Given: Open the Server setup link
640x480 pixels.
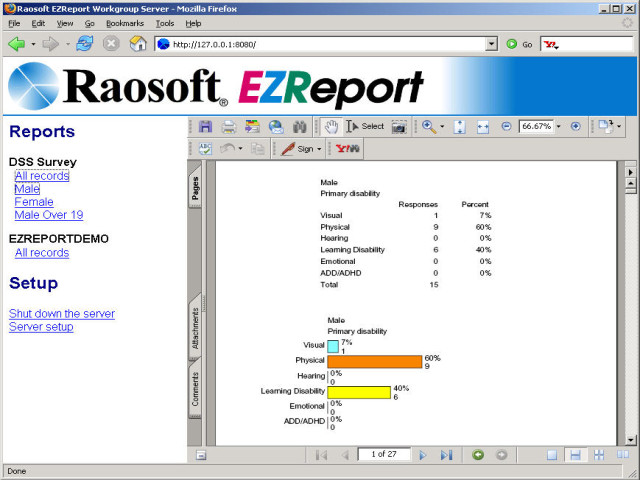Looking at the screenshot, I should pos(41,327).
